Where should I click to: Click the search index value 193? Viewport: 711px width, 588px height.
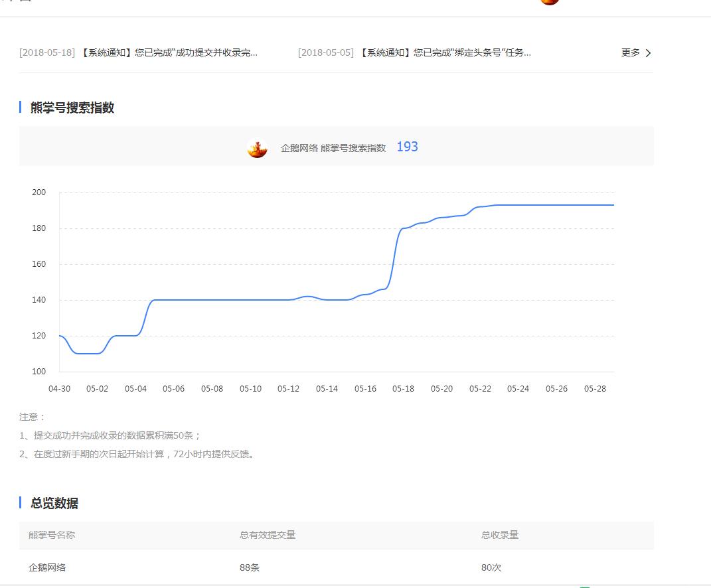(407, 147)
